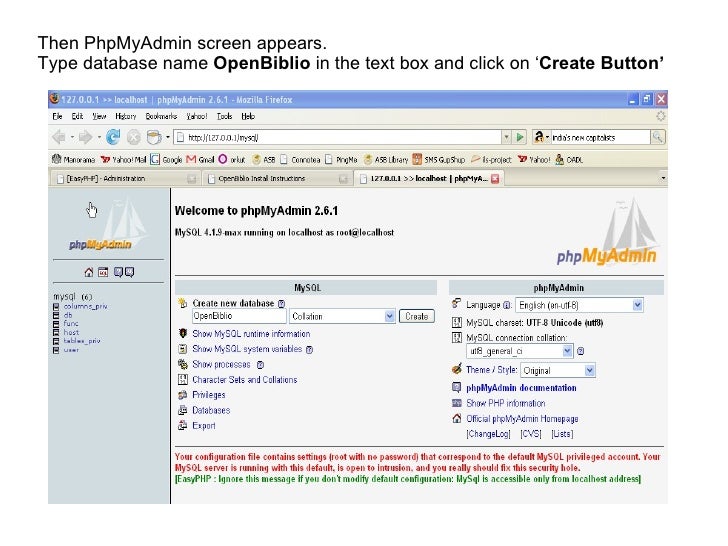Screen dimensions: 728x546
Task: Open the host table in sidebar
Action: click(x=72, y=332)
